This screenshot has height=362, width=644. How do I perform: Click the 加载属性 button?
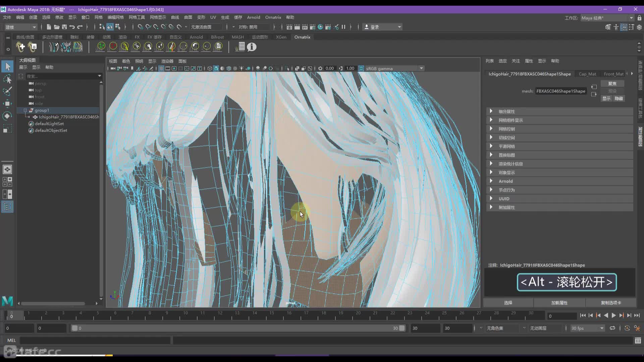[x=559, y=303]
